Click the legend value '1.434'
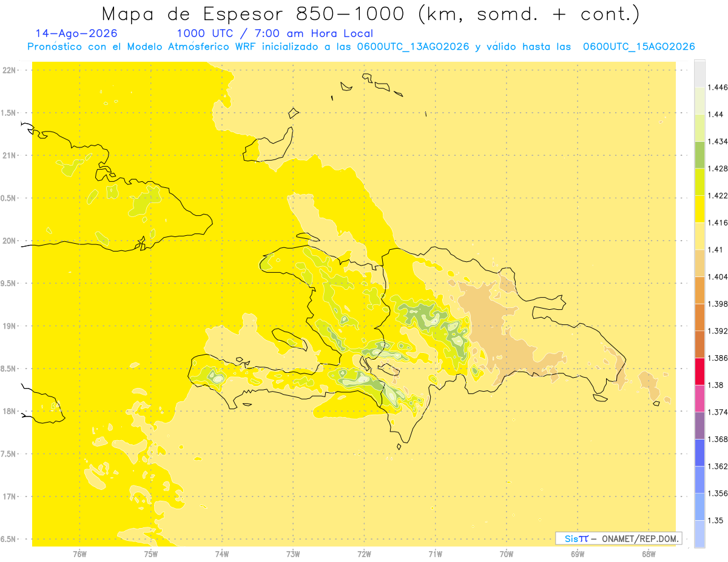The height and width of the screenshot is (562, 728). click(718, 141)
